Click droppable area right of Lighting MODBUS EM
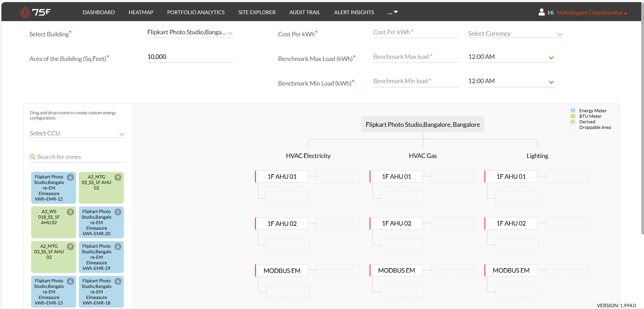The width and height of the screenshot is (644, 309). click(568, 271)
